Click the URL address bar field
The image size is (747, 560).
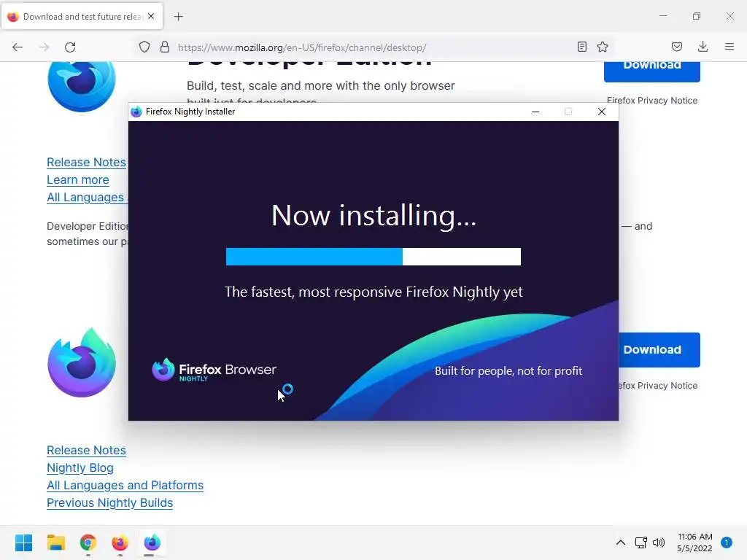pyautogui.click(x=373, y=47)
